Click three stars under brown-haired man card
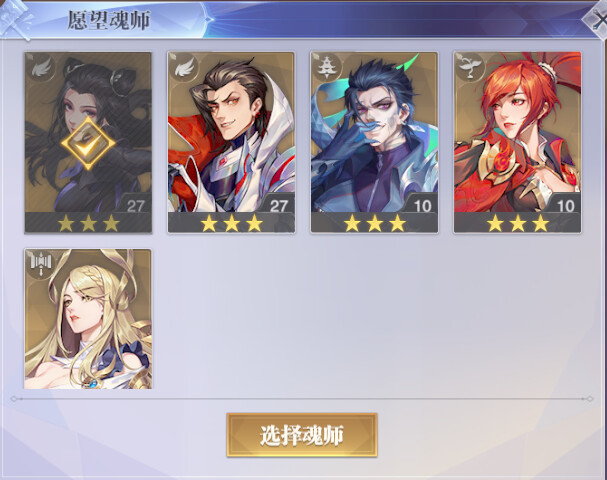Viewport: 607px width, 480px height. (231, 223)
